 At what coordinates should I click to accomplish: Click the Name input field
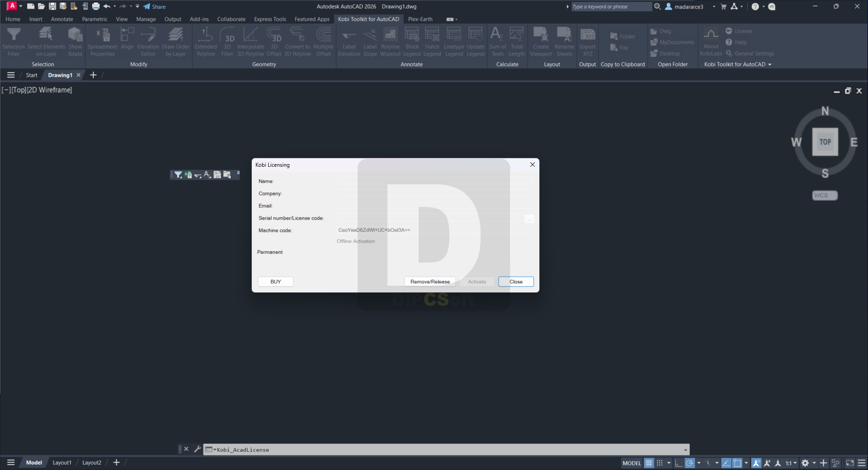coord(435,181)
